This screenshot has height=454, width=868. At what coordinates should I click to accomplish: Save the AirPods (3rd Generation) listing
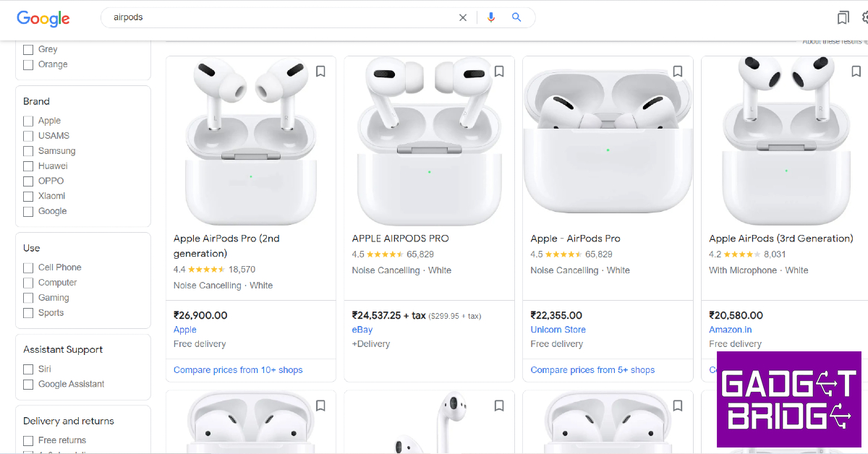(856, 71)
